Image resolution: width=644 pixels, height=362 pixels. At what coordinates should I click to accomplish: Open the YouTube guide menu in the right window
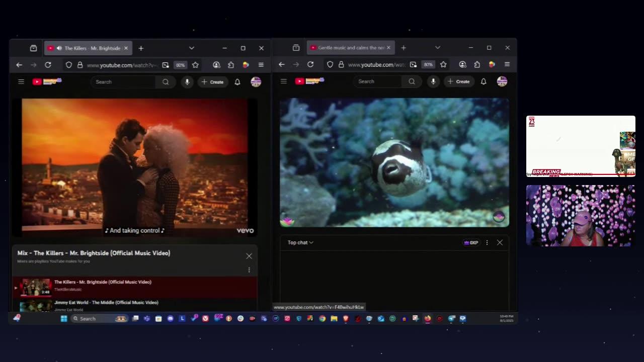point(284,81)
